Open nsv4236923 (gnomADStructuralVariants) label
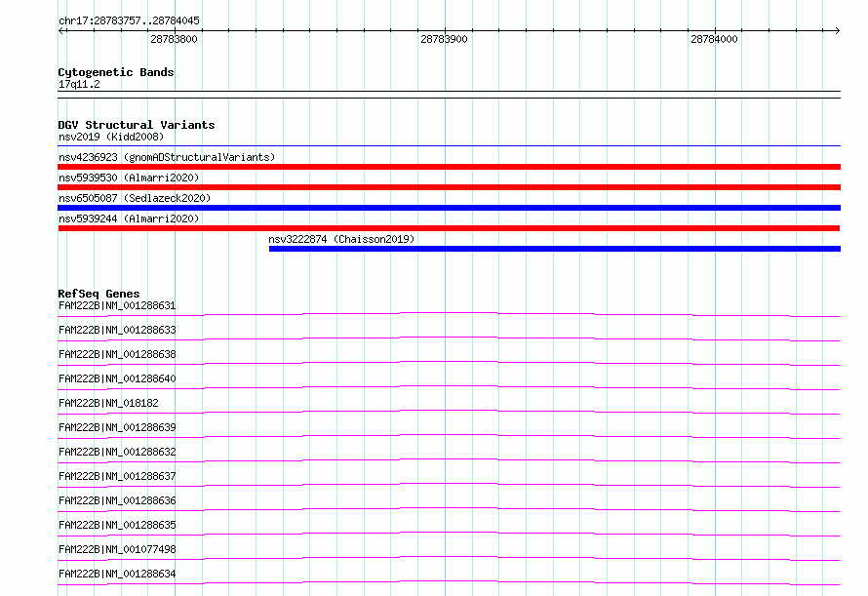Image resolution: width=868 pixels, height=596 pixels. (167, 157)
